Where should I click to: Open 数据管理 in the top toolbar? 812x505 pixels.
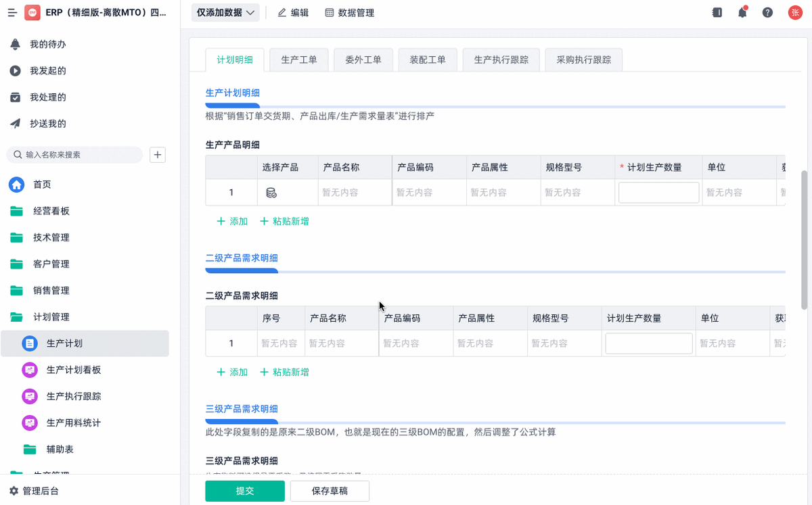[x=349, y=13]
